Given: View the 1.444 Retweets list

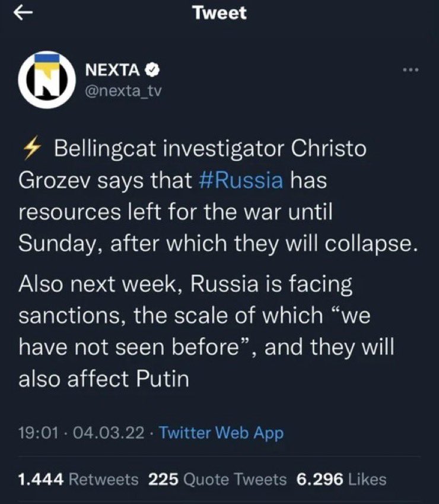Looking at the screenshot, I should click(78, 480).
